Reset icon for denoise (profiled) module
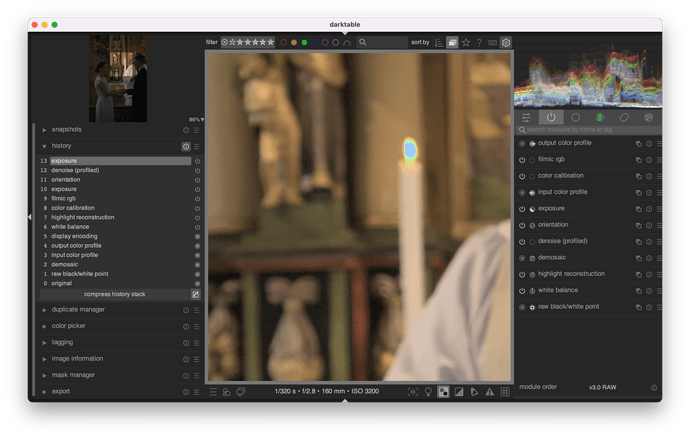Viewport: 690px width, 439px height. [649, 242]
